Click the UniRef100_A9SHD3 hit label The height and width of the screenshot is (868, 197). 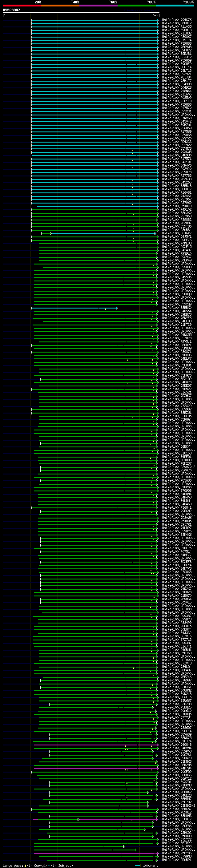pyautogui.click(x=177, y=267)
